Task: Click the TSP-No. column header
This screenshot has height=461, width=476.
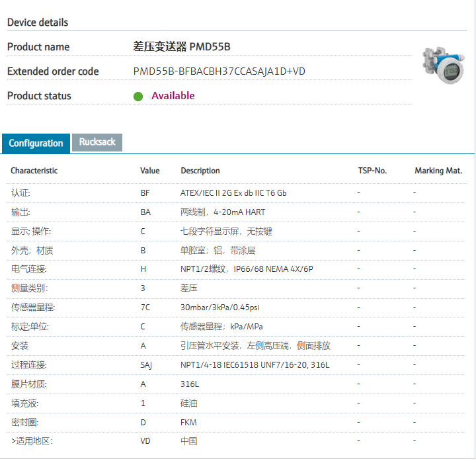Action: [x=372, y=171]
